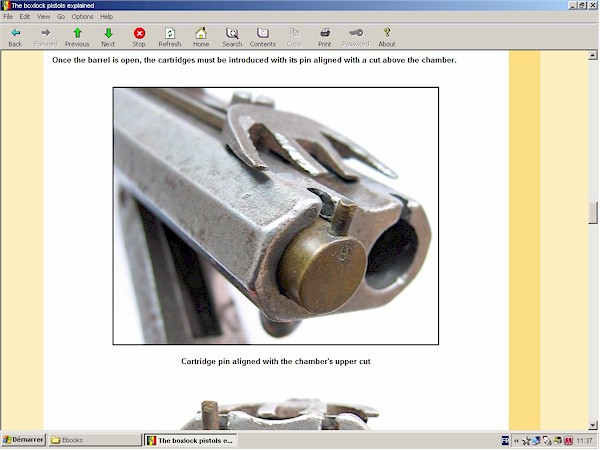This screenshot has width=600, height=450.
Task: Click the network computers tray icon
Action: (x=536, y=441)
